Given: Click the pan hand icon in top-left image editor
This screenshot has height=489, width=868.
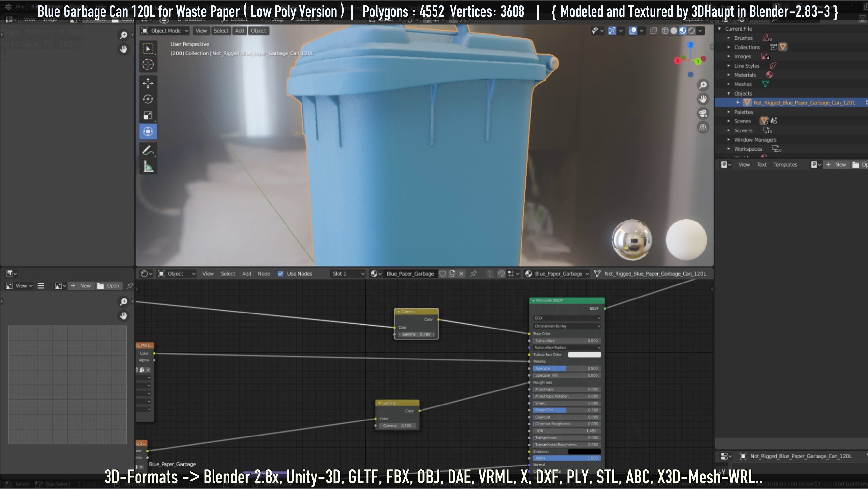Looking at the screenshot, I should (124, 49).
